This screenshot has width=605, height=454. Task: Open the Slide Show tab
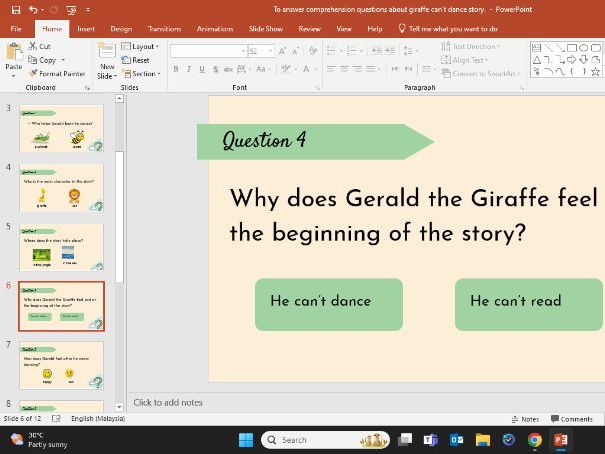265,29
